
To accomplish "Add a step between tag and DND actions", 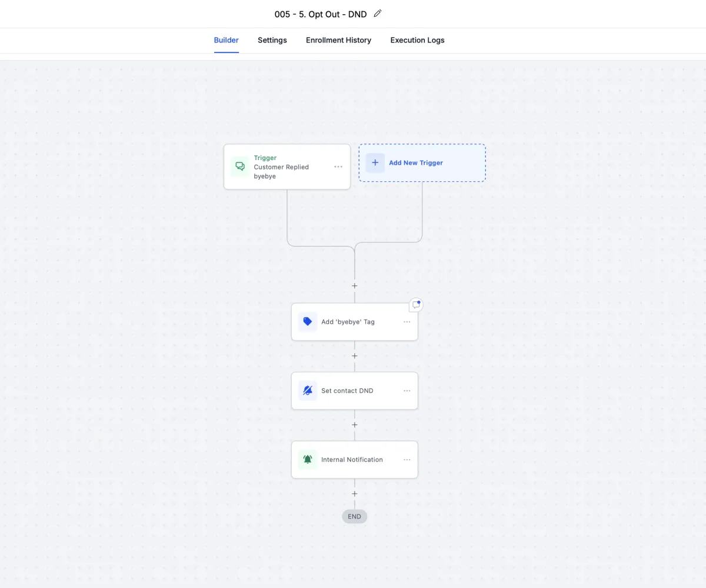I will coord(355,356).
